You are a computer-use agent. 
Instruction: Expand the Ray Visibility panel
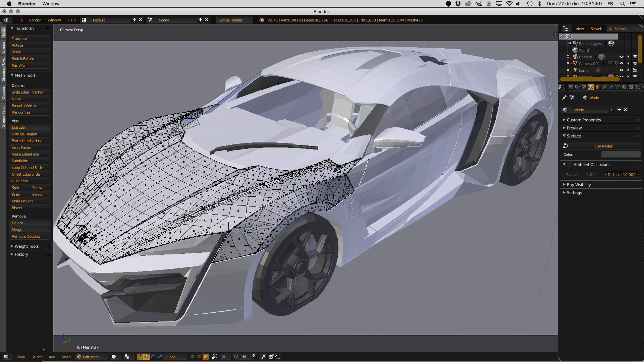[579, 185]
